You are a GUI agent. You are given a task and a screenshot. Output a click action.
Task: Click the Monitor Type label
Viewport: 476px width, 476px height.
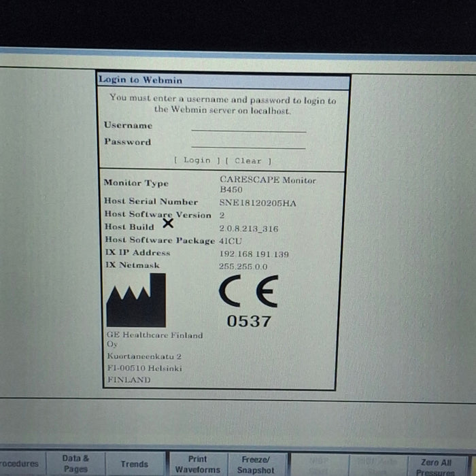(136, 183)
